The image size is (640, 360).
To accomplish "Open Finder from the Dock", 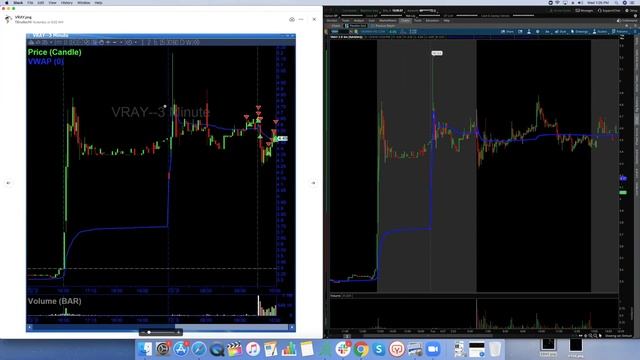I will 144,349.
